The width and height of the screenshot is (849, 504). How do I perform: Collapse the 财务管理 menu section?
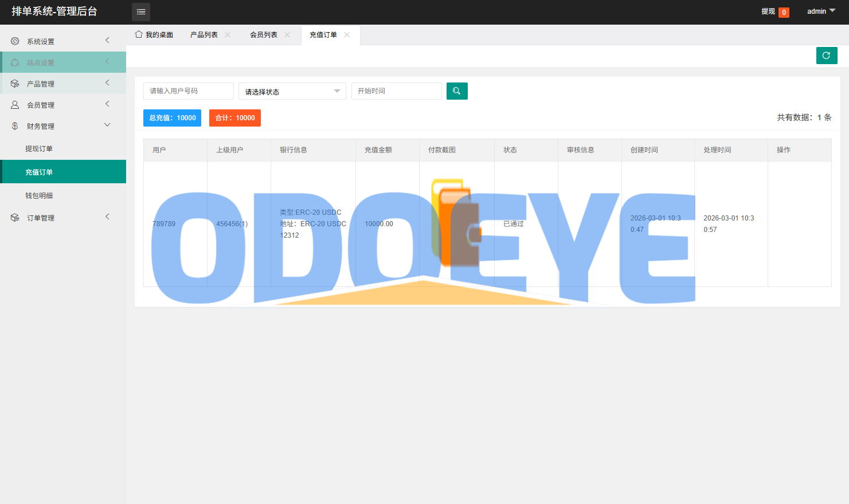tap(107, 124)
